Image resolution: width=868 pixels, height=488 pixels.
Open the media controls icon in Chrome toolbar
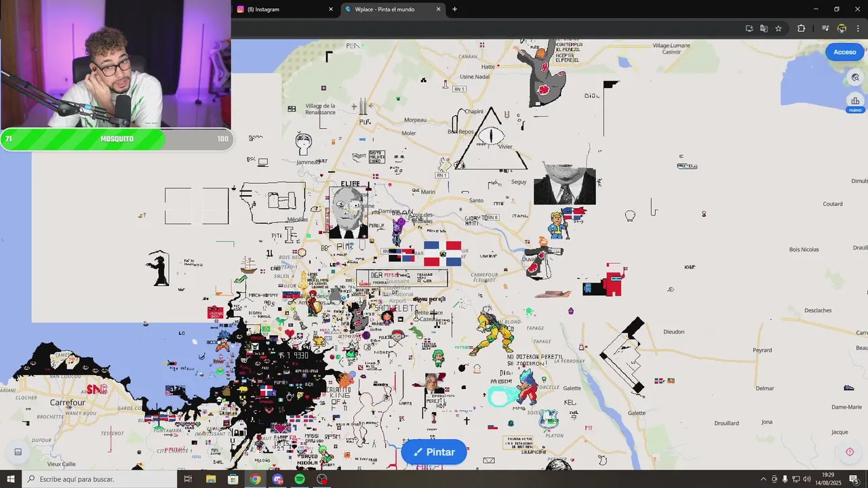point(825,28)
